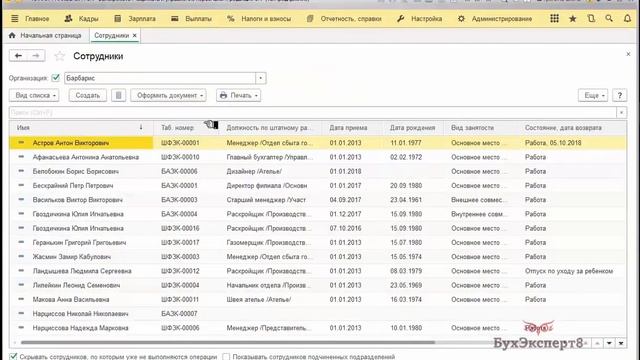The height and width of the screenshot is (360, 640).
Task: Close the Сотрудники tab
Action: point(135,36)
